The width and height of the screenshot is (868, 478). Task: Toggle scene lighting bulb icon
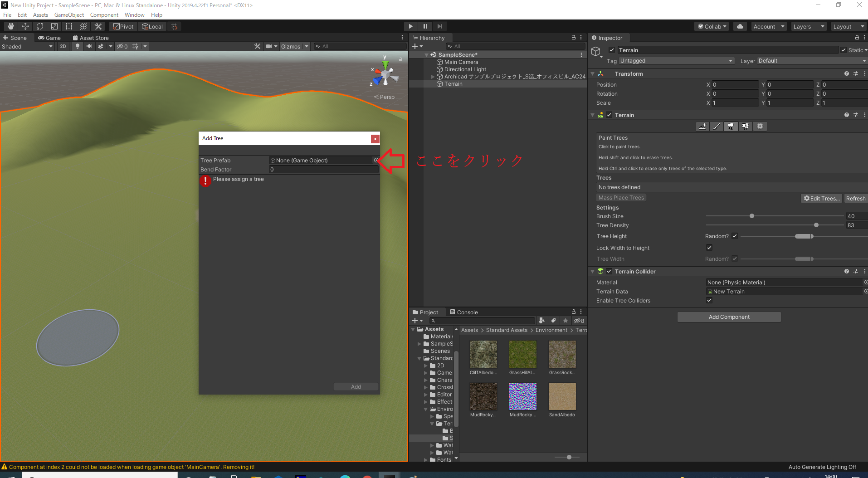pyautogui.click(x=78, y=46)
